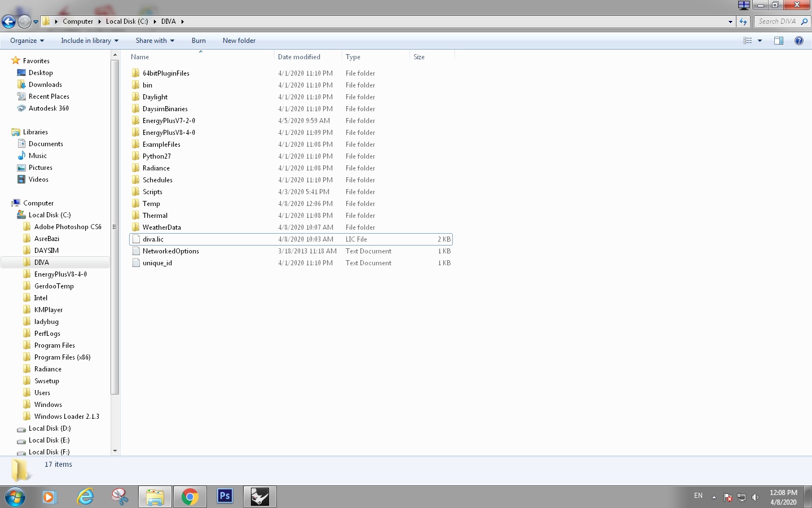Open the Help question mark icon
This screenshot has height=508, width=812.
pos(799,41)
